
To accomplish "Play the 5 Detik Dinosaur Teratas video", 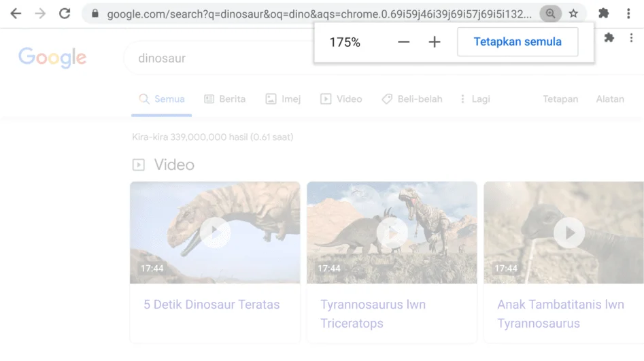I will pos(215,233).
